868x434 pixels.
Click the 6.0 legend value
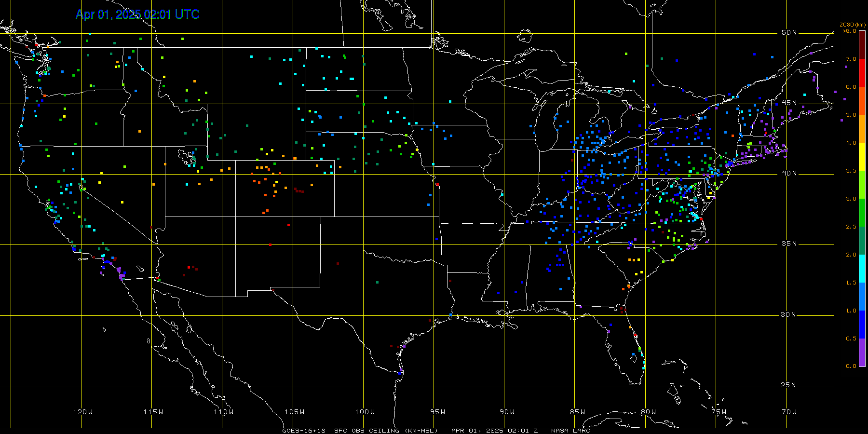(x=851, y=87)
